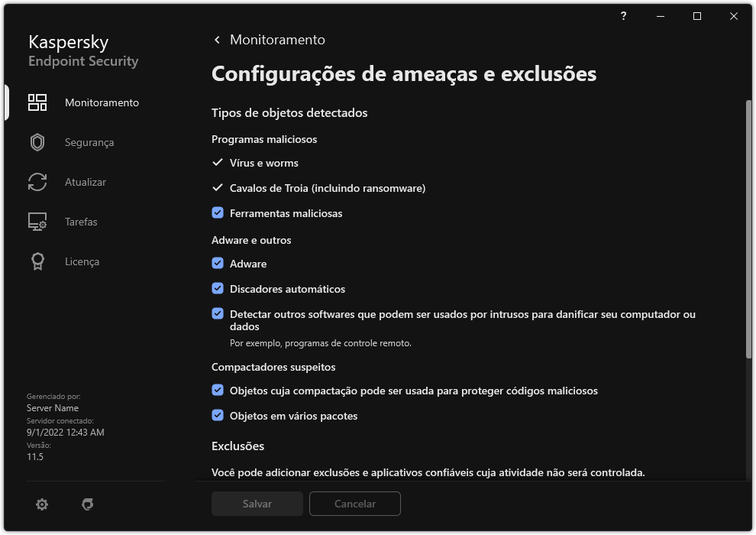The height and width of the screenshot is (535, 756).
Task: Click the Cancelar button
Action: point(354,504)
